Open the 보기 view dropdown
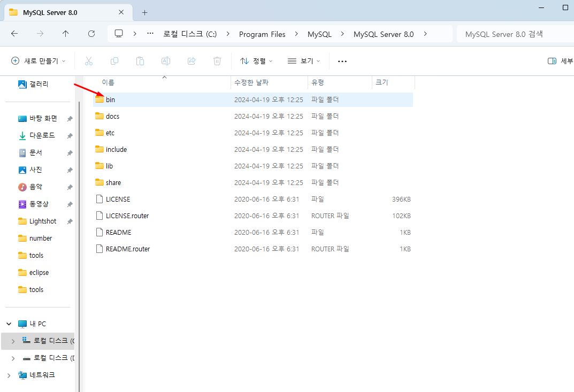 304,61
